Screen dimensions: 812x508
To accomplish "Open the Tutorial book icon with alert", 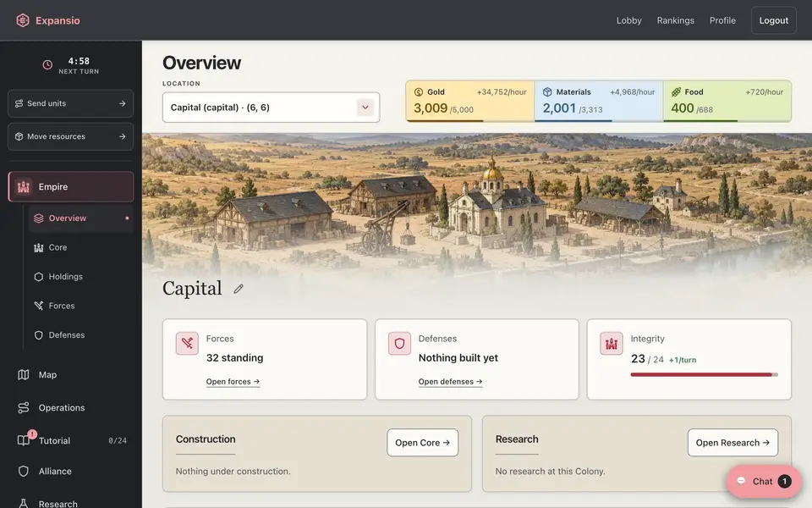I will 24,440.
